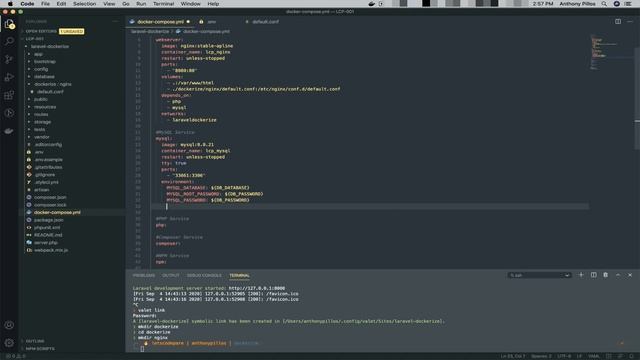Expand the database folder
Viewport: 640px width, 360px height.
44,77
